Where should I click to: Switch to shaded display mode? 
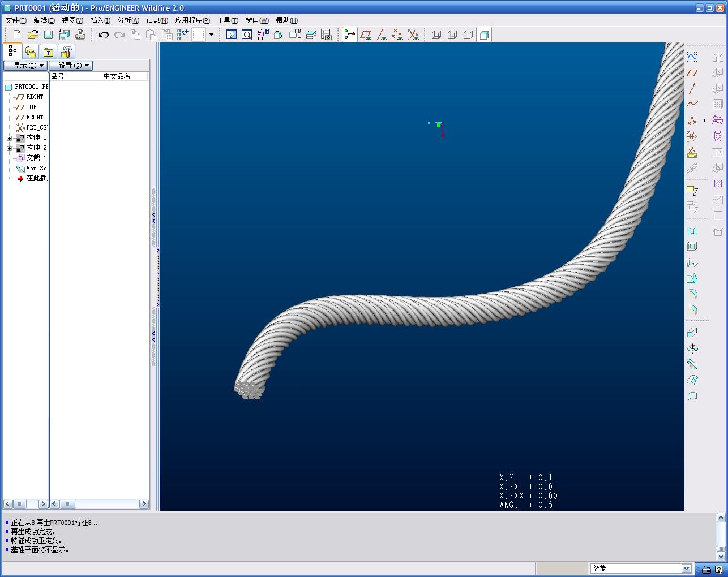pyautogui.click(x=484, y=35)
